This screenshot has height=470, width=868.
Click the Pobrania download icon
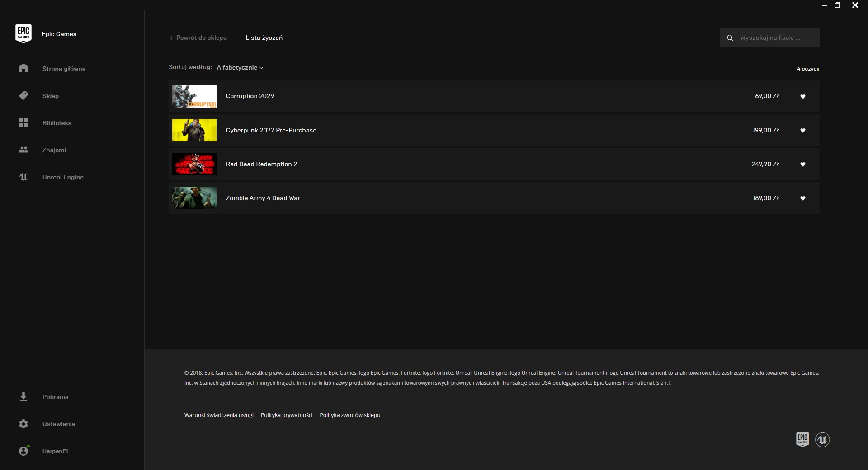[24, 397]
